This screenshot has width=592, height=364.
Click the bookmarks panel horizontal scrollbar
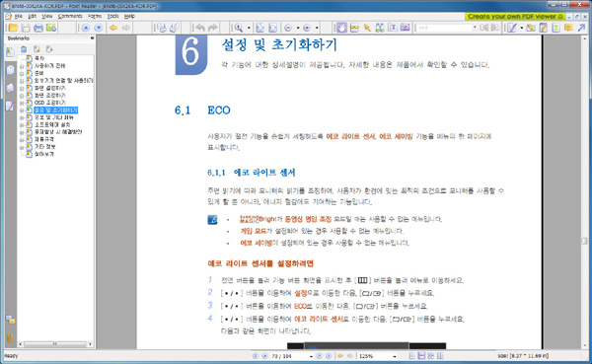pos(55,344)
